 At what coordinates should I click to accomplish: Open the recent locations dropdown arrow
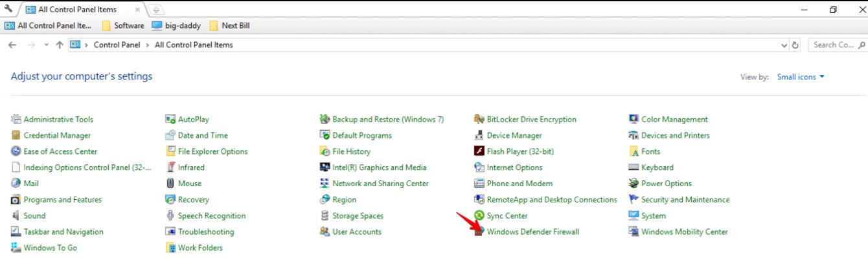(47, 45)
